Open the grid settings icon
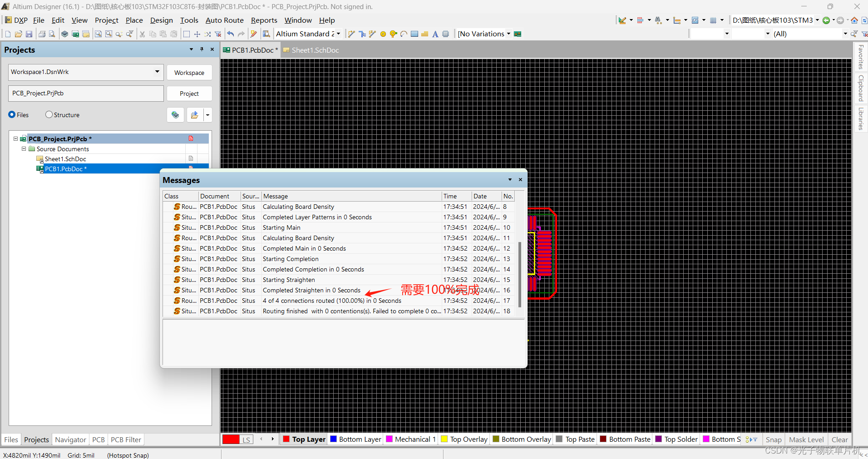 pyautogui.click(x=713, y=20)
